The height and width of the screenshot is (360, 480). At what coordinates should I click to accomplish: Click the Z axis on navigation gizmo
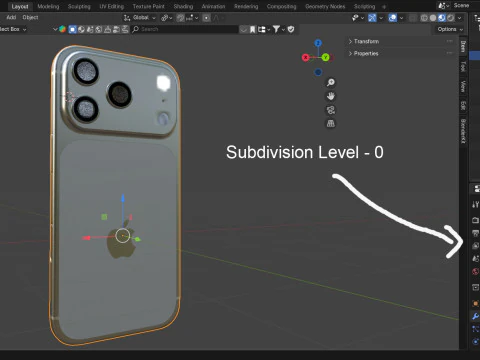click(318, 43)
